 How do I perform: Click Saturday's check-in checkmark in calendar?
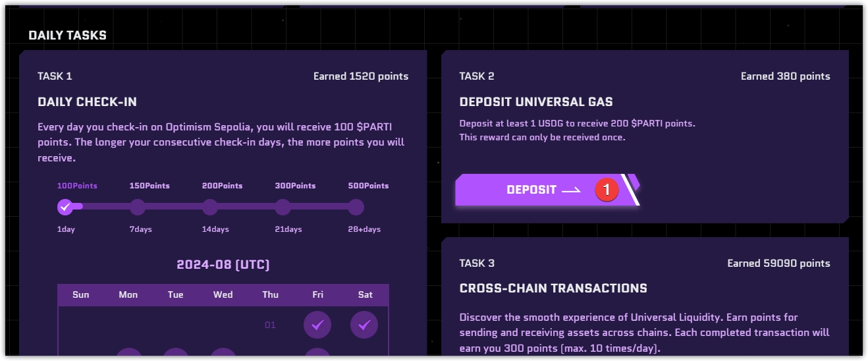364,325
